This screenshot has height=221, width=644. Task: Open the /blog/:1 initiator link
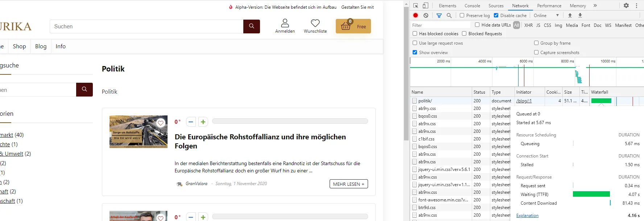click(524, 101)
